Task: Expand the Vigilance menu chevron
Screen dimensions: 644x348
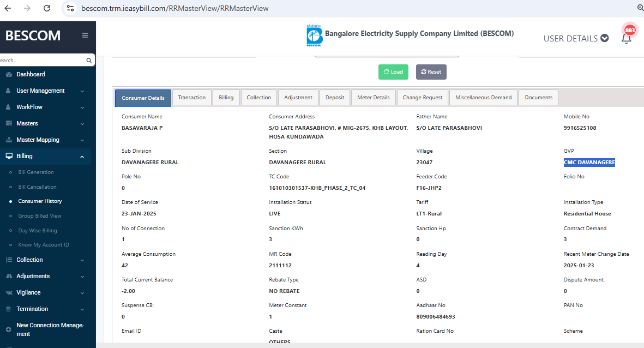Action: (82, 293)
